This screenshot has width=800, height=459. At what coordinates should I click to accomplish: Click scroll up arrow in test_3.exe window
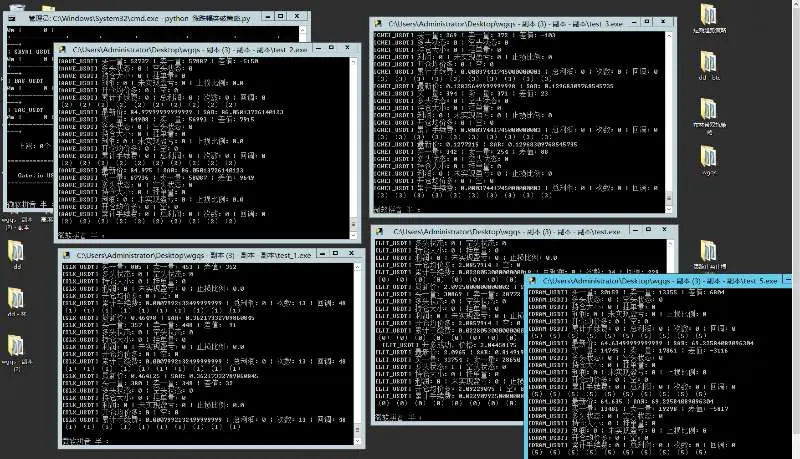(669, 36)
